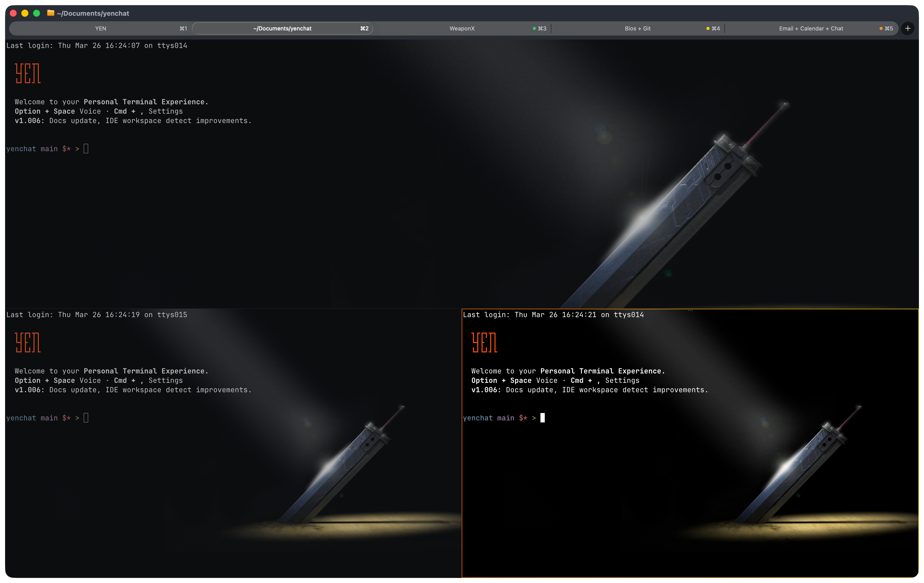Select the active ~/Documents/yenchat tab
This screenshot has height=583, width=924.
click(x=282, y=28)
